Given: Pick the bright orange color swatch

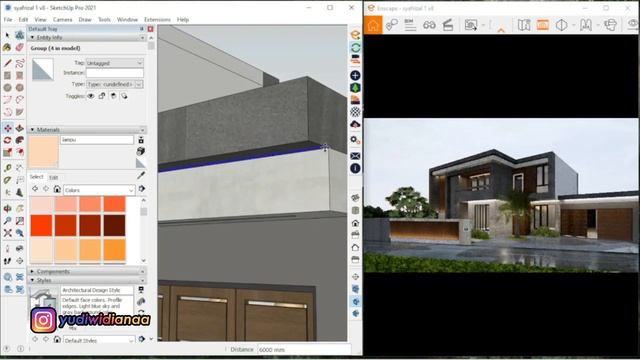Looking at the screenshot, I should (114, 250).
